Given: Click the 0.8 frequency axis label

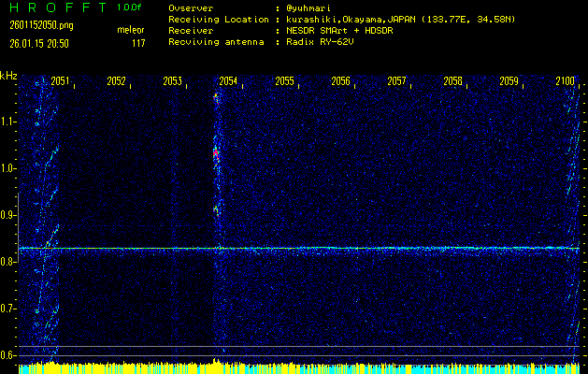Looking at the screenshot, I should pos(7,262).
